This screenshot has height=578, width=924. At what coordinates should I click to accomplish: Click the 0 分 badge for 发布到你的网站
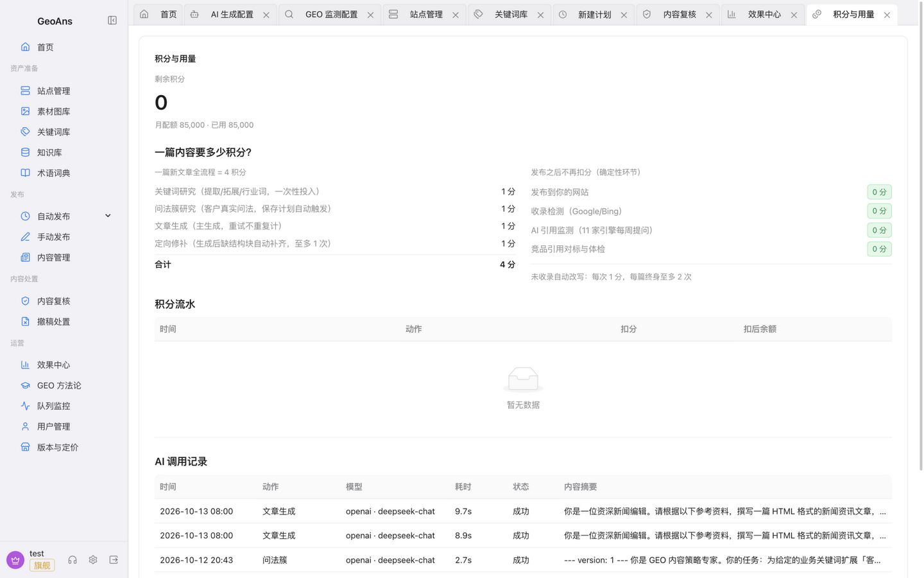879,192
